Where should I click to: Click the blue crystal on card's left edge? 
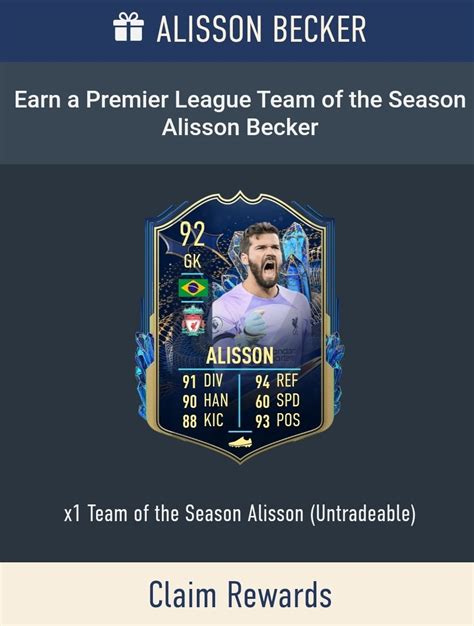tap(144, 374)
